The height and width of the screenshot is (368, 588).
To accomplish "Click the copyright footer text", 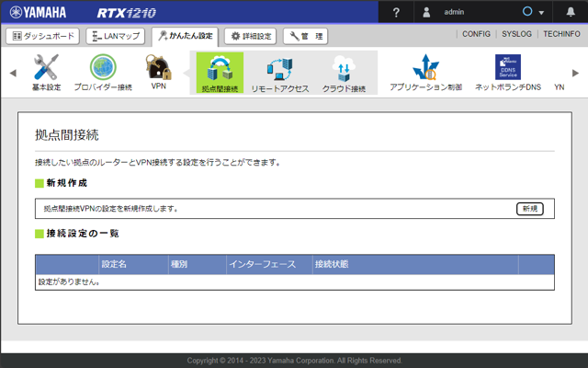I will (x=294, y=361).
